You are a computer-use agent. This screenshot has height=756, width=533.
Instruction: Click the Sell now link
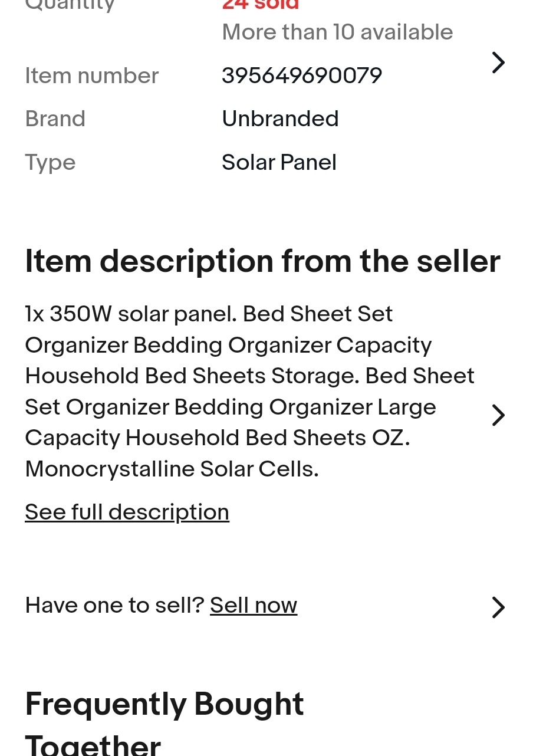pos(254,605)
